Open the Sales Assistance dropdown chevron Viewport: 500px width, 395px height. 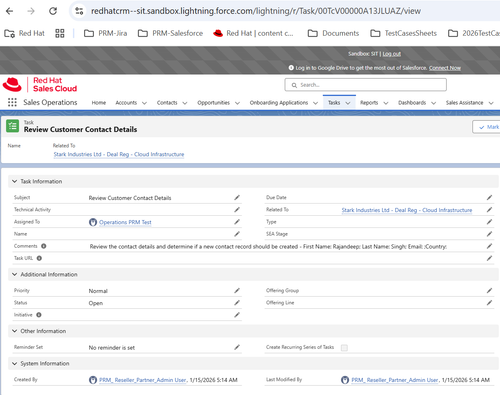coord(491,103)
